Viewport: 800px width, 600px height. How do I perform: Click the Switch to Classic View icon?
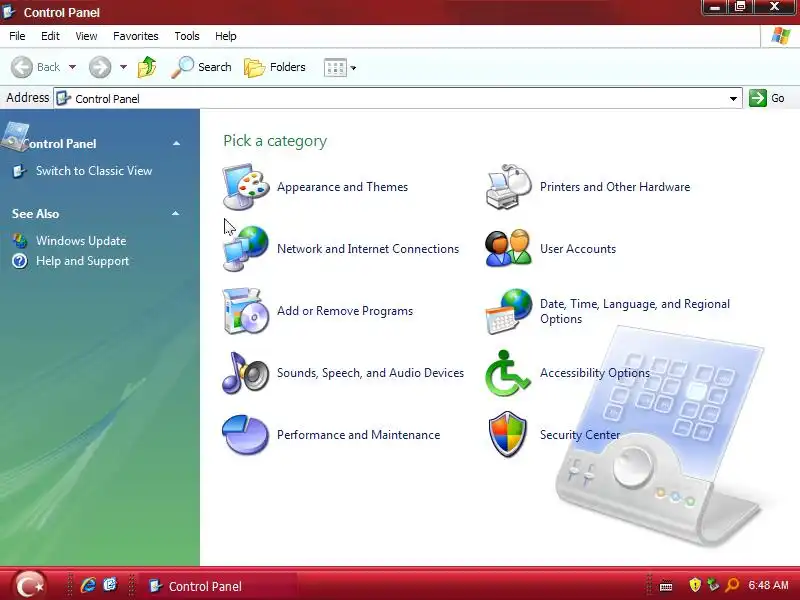tap(19, 171)
